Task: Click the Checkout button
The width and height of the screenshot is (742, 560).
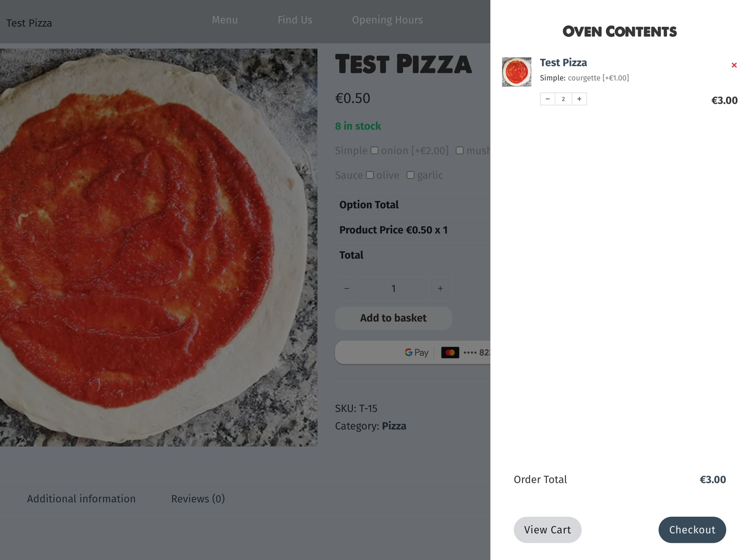Action: 692,530
